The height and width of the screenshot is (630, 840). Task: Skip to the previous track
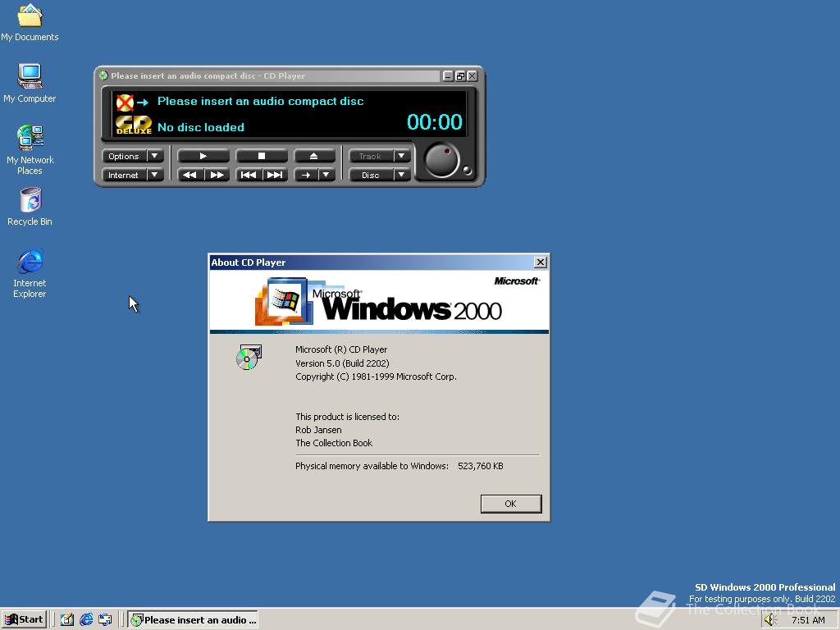point(249,175)
